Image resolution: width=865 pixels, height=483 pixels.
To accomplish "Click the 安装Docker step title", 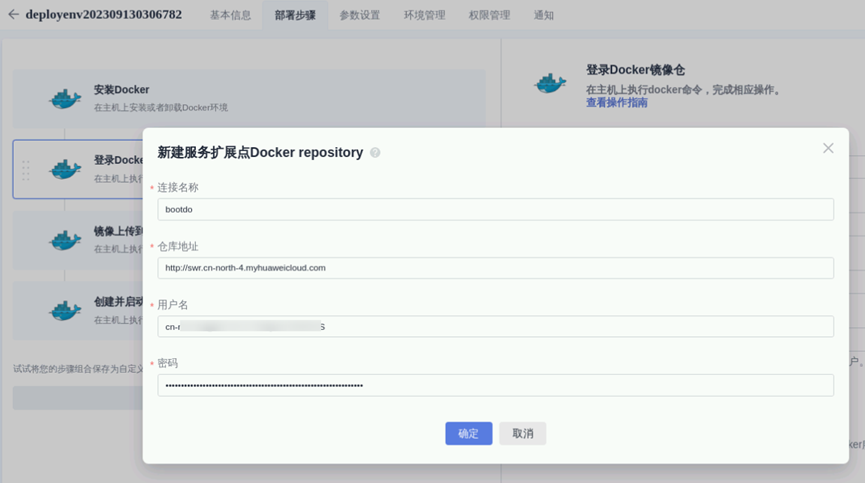I will pyautogui.click(x=121, y=89).
